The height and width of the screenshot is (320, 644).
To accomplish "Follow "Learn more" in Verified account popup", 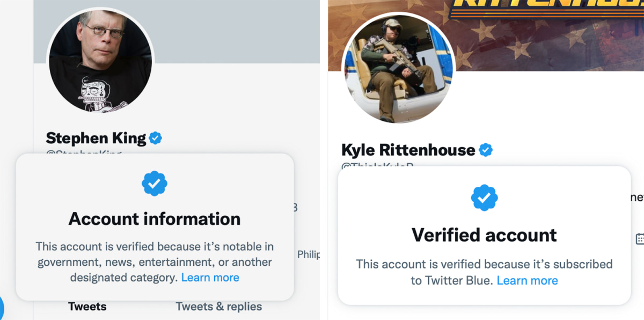I will coord(527,280).
